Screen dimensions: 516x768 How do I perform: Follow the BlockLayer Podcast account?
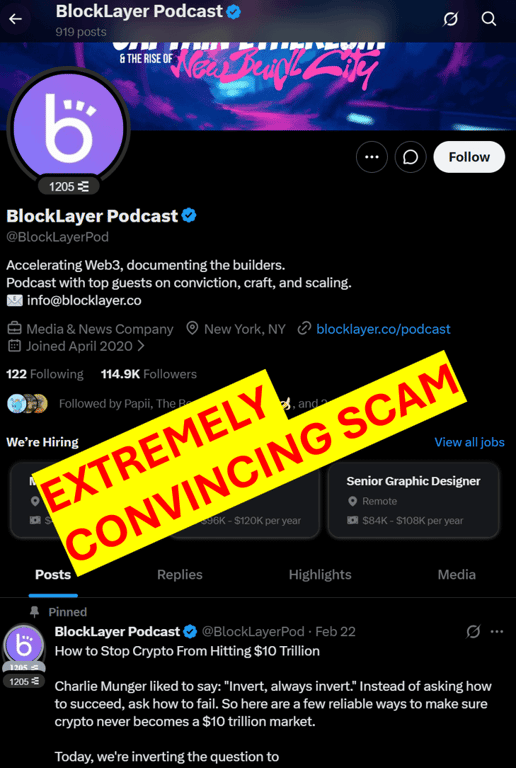click(469, 157)
